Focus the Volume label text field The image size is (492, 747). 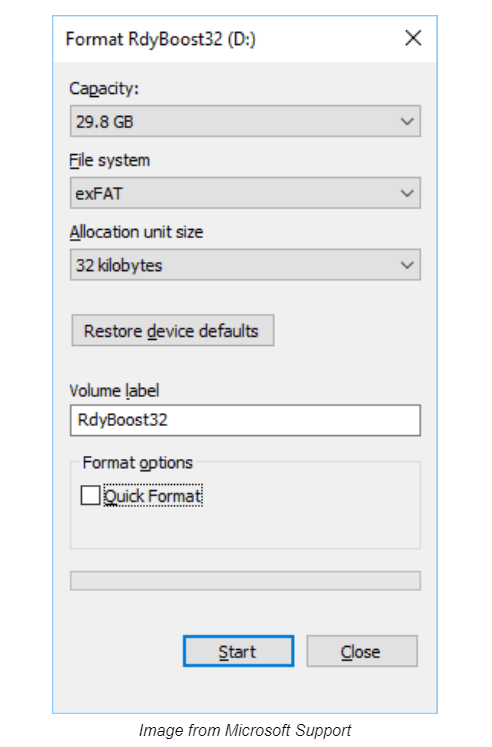tap(245, 420)
